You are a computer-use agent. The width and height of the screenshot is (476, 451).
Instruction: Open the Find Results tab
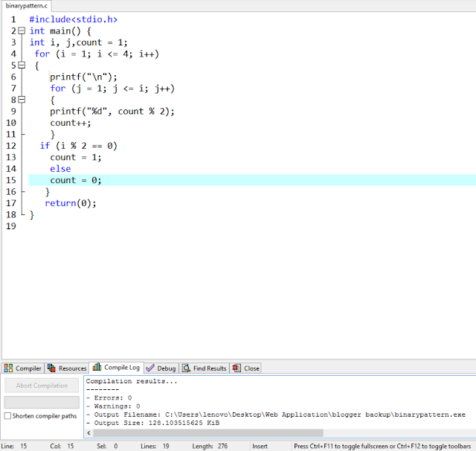click(205, 368)
